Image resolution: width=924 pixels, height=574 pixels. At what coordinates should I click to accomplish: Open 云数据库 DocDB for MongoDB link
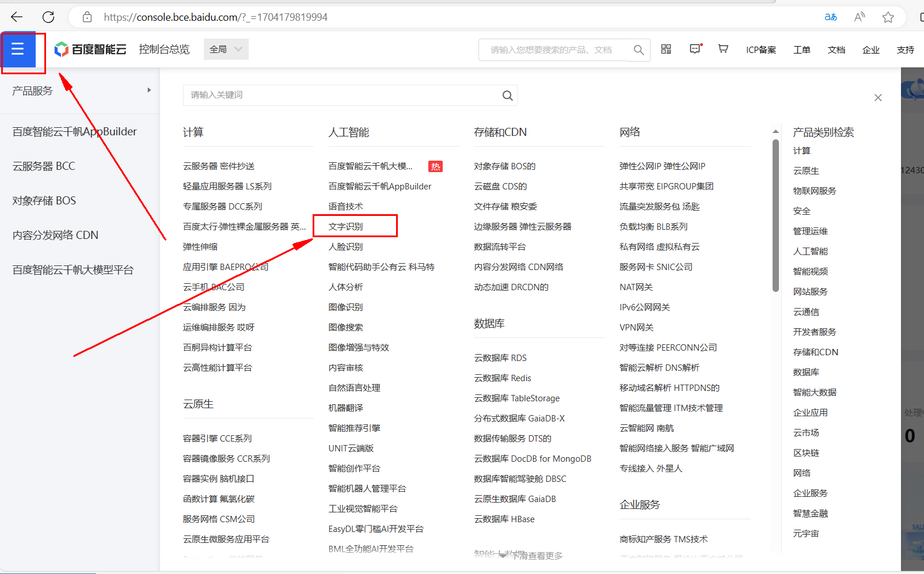(533, 459)
